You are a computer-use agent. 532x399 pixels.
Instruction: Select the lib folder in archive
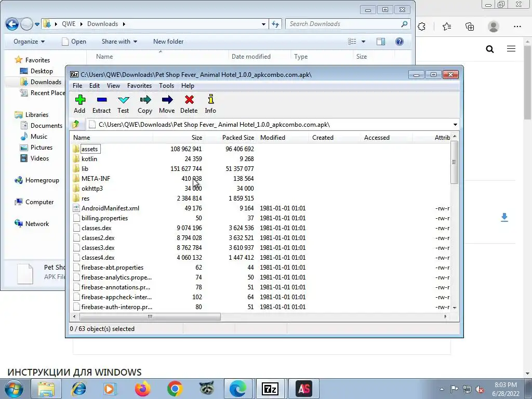pyautogui.click(x=85, y=169)
